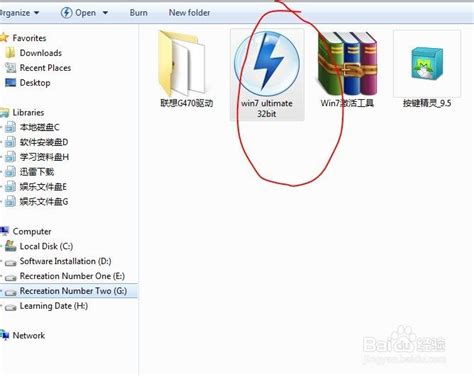474x376 pixels.
Task: Open Recreation Number One (E:) drive
Action: click(x=72, y=276)
